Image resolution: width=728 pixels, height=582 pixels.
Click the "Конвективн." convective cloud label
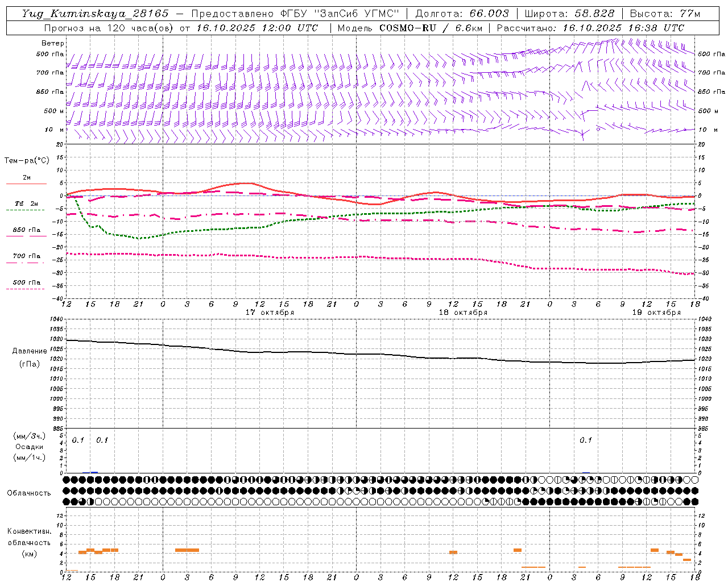(29, 531)
